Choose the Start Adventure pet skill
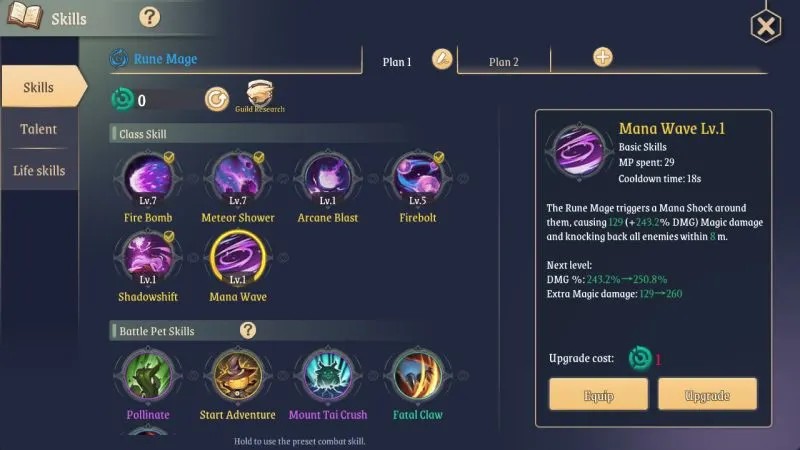Image resolution: width=800 pixels, height=450 pixels. coord(238,375)
